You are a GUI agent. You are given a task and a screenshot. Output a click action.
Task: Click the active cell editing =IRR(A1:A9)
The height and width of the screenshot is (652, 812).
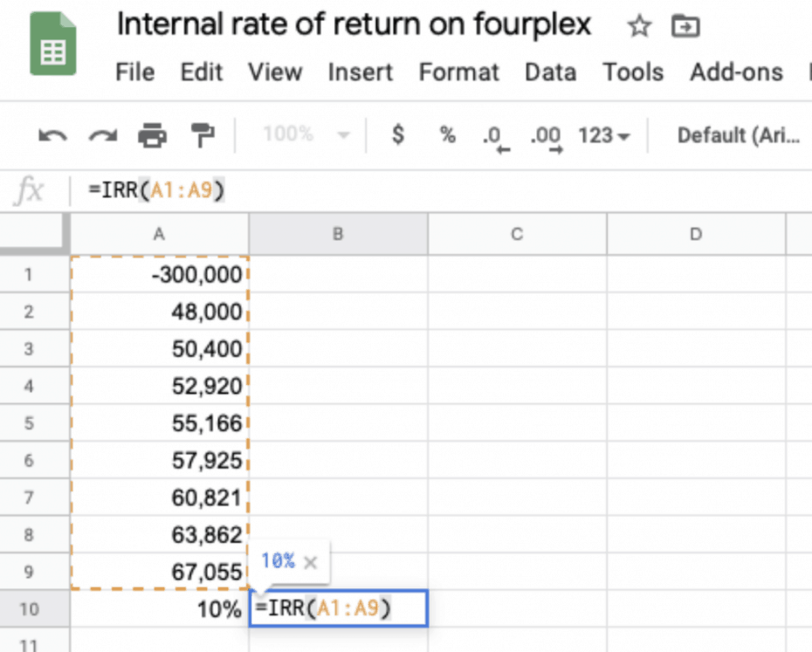(x=338, y=608)
